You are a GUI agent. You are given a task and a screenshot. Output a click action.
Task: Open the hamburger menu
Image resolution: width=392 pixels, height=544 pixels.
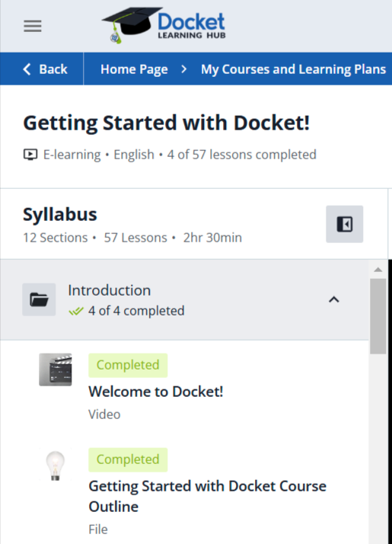(x=33, y=26)
